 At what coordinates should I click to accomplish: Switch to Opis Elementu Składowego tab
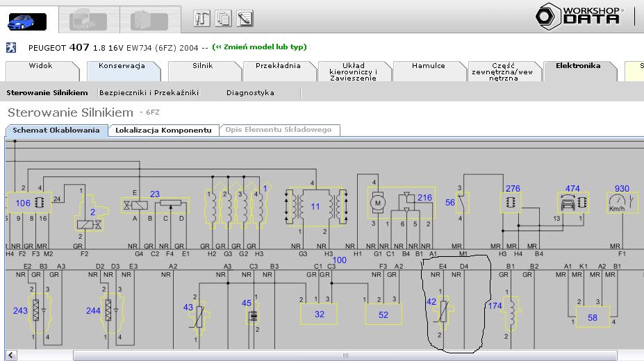(x=279, y=130)
